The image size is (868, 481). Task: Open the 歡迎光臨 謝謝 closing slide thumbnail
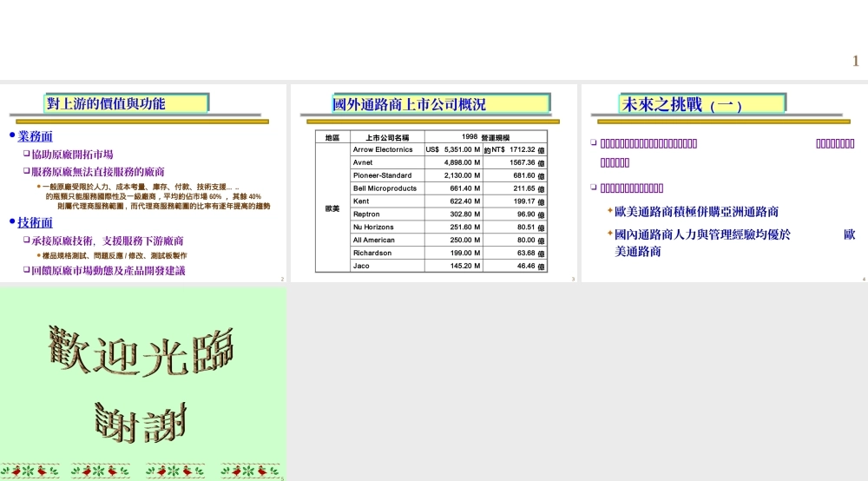click(143, 384)
